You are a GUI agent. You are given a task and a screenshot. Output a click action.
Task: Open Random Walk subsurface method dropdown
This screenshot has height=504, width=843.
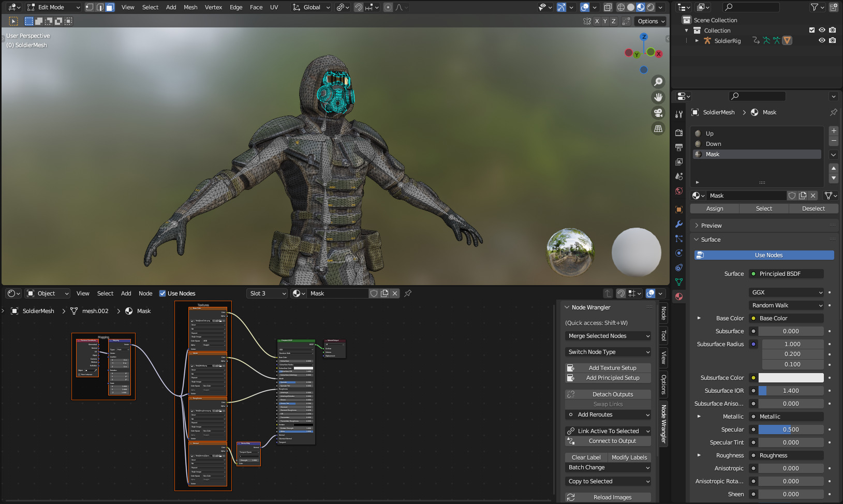pyautogui.click(x=786, y=305)
